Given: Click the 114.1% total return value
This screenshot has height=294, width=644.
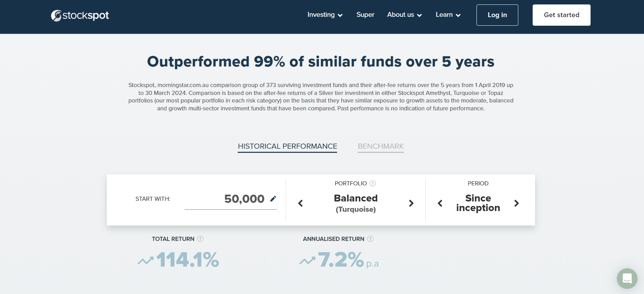Looking at the screenshot, I should click(188, 260).
